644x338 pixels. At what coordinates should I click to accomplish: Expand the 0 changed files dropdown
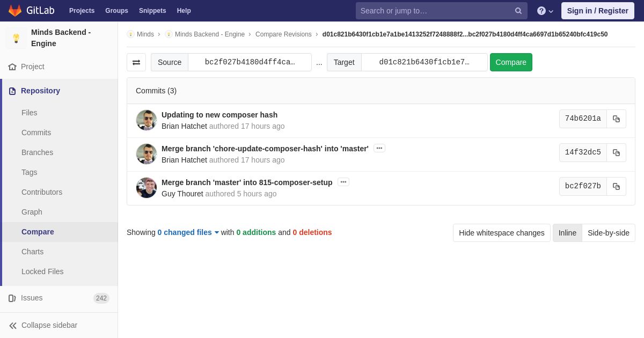click(x=188, y=232)
